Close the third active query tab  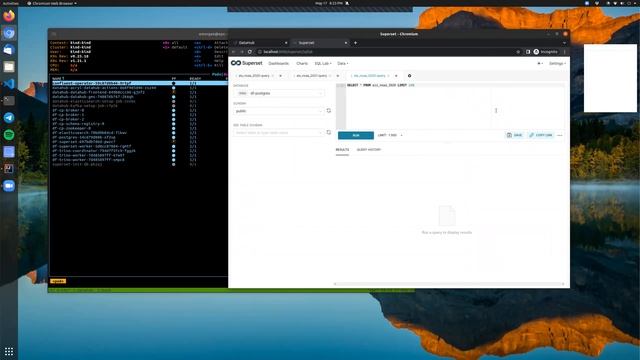point(396,76)
